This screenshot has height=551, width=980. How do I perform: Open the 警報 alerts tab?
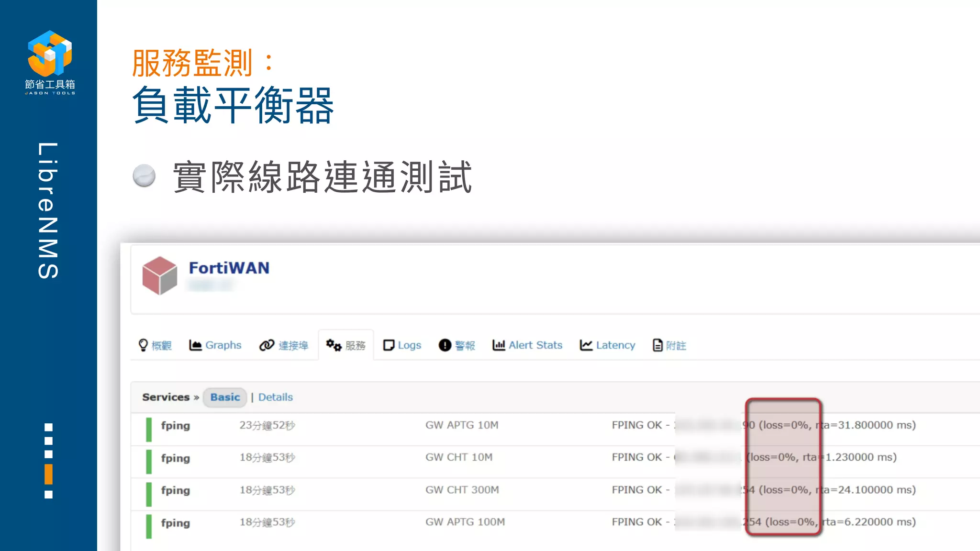465,345
